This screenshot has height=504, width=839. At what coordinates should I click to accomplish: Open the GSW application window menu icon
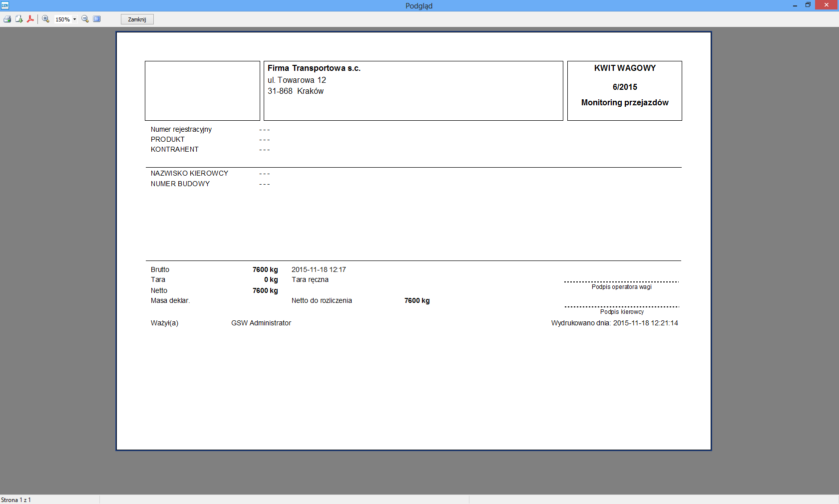point(5,5)
